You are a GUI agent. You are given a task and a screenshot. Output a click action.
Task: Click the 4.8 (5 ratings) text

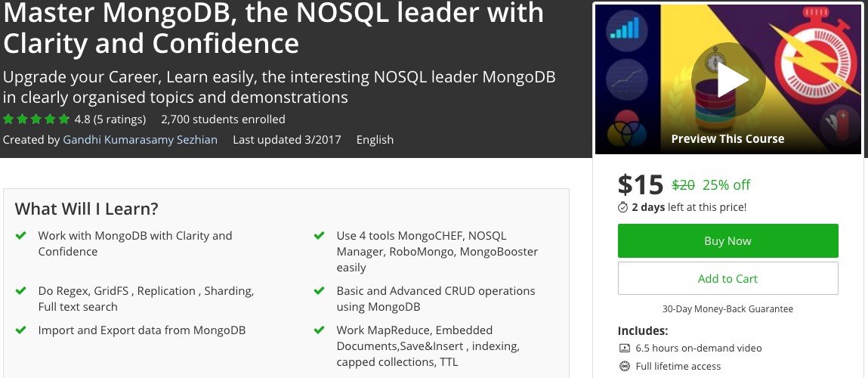110,119
